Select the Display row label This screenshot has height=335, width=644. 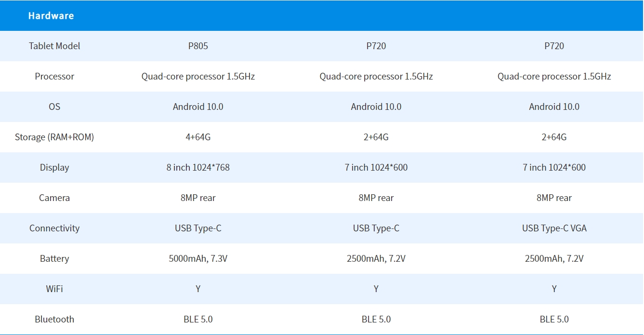(x=54, y=167)
